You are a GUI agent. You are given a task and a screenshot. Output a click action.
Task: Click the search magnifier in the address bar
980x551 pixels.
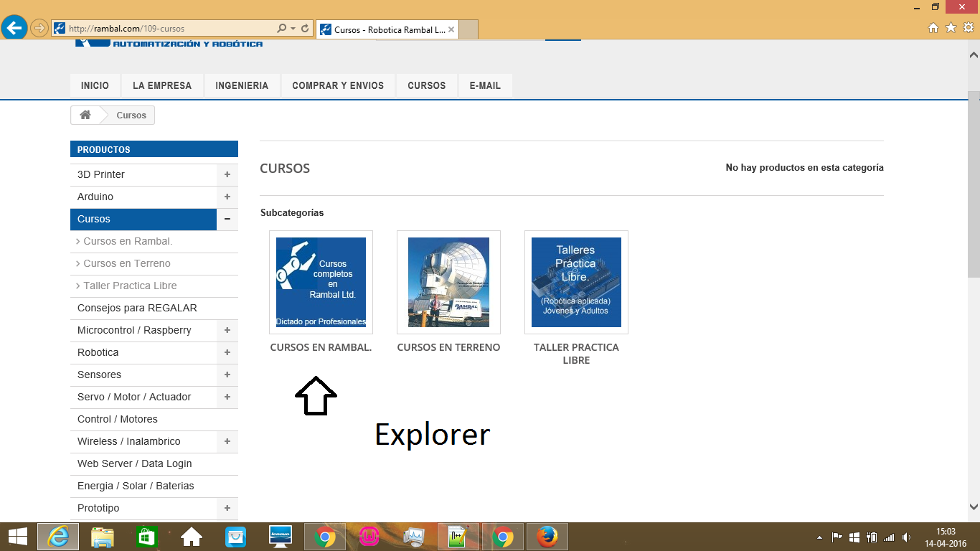[281, 29]
